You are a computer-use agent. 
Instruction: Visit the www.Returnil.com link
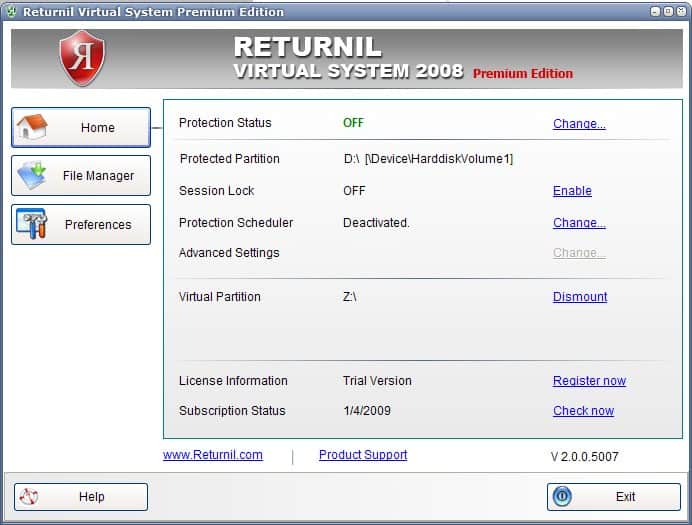[x=213, y=455]
